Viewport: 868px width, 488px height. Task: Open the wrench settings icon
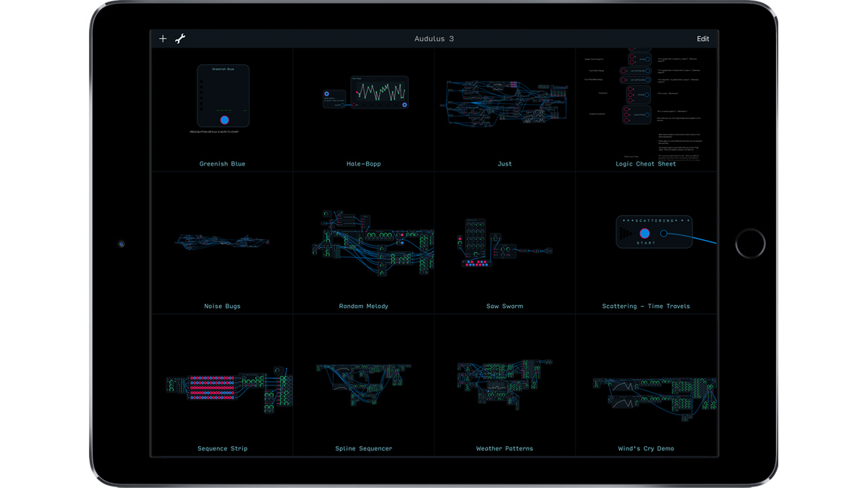180,39
